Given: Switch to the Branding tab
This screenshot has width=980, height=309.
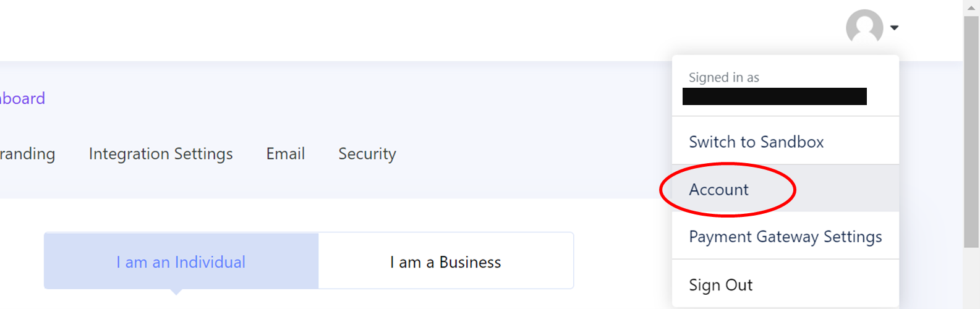Looking at the screenshot, I should pyautogui.click(x=27, y=153).
